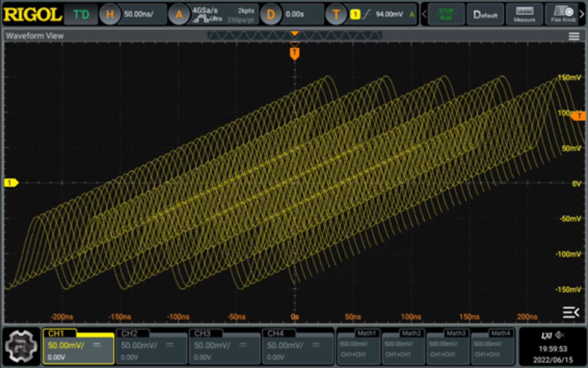588x368 pixels.
Task: Click the 200ns horizontal axis label
Action: coord(527,317)
